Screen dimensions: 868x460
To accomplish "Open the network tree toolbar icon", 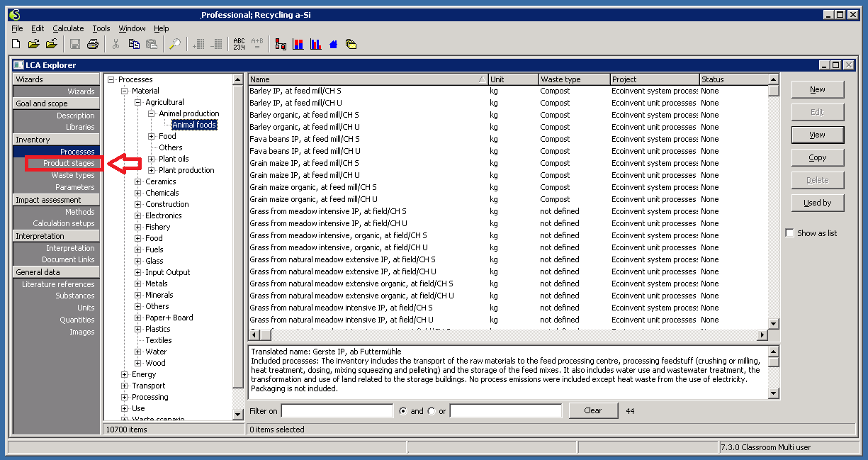I will [x=281, y=44].
